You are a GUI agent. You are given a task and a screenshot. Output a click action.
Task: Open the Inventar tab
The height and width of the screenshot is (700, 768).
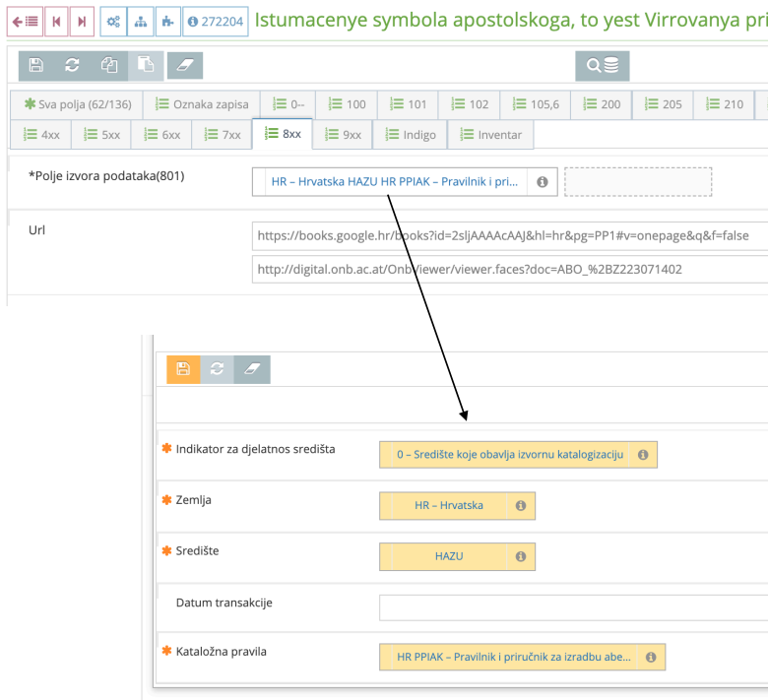490,134
